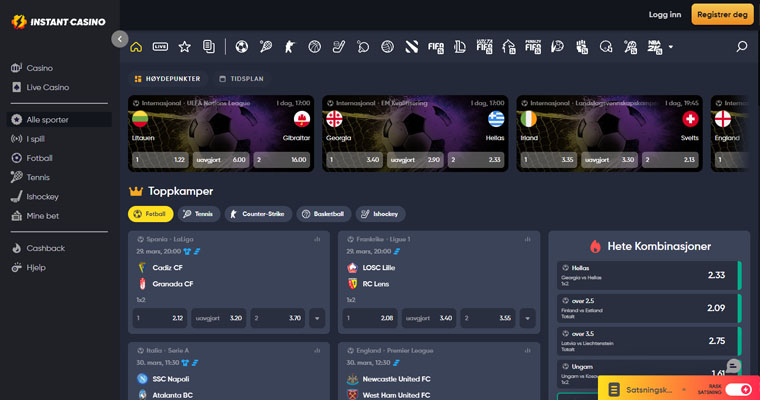Screen dimensions: 760x400
Task: Select the Basketball filter under Toppkamper
Action: [x=323, y=214]
